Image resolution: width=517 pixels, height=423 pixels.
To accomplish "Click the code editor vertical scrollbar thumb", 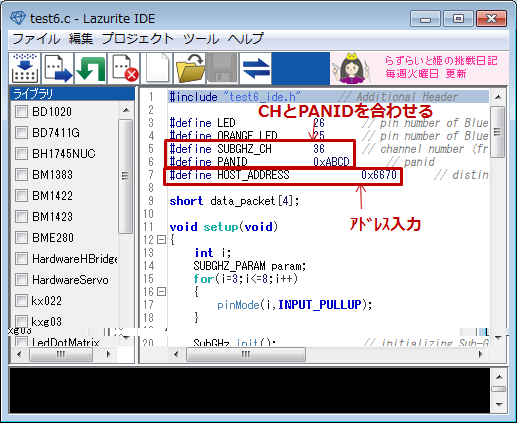I will (x=498, y=132).
